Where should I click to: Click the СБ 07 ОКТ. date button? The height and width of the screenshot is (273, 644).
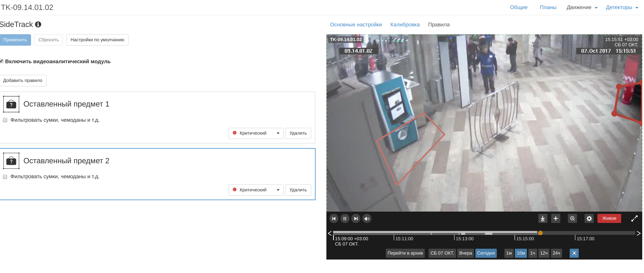click(x=442, y=253)
